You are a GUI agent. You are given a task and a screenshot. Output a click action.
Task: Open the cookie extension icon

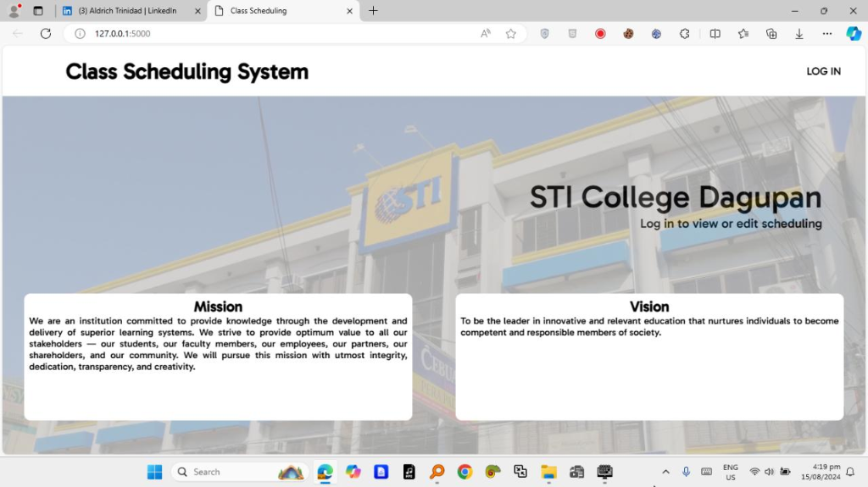[x=628, y=34]
